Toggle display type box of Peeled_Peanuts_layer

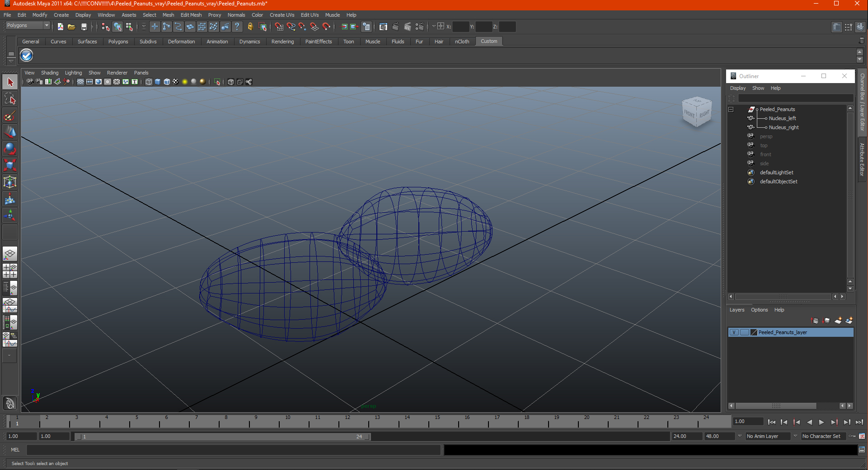744,332
